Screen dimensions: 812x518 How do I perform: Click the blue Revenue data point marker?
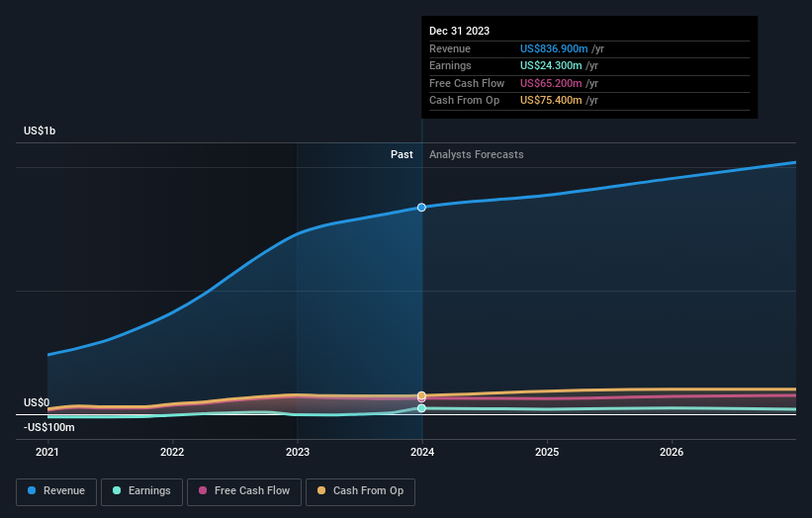point(421,208)
